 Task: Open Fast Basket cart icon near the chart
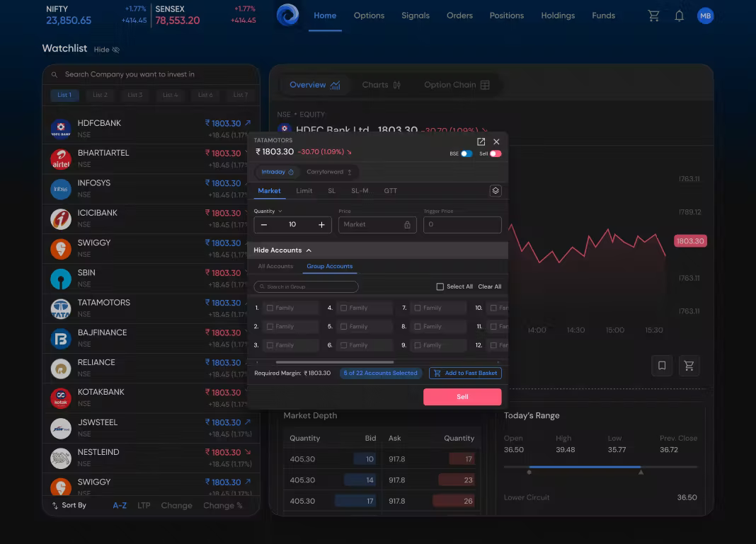[x=689, y=366]
